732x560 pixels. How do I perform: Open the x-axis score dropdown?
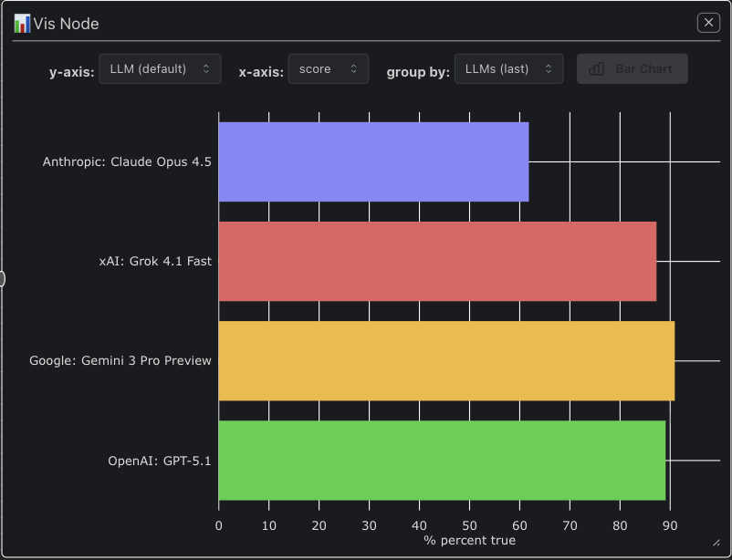(x=329, y=69)
